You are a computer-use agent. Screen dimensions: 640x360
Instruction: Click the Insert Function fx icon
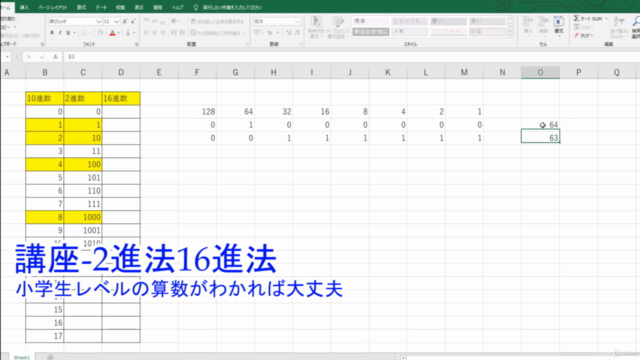pos(56,57)
